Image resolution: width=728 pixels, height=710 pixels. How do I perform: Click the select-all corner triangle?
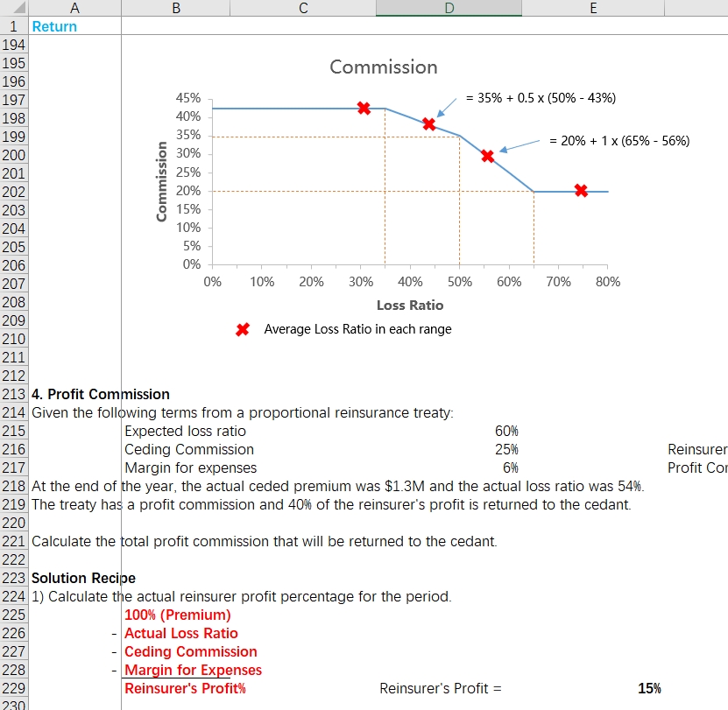coord(14,8)
